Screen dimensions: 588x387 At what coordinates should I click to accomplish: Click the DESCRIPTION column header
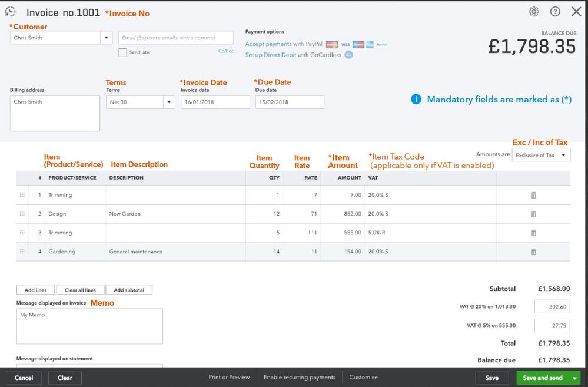[127, 178]
